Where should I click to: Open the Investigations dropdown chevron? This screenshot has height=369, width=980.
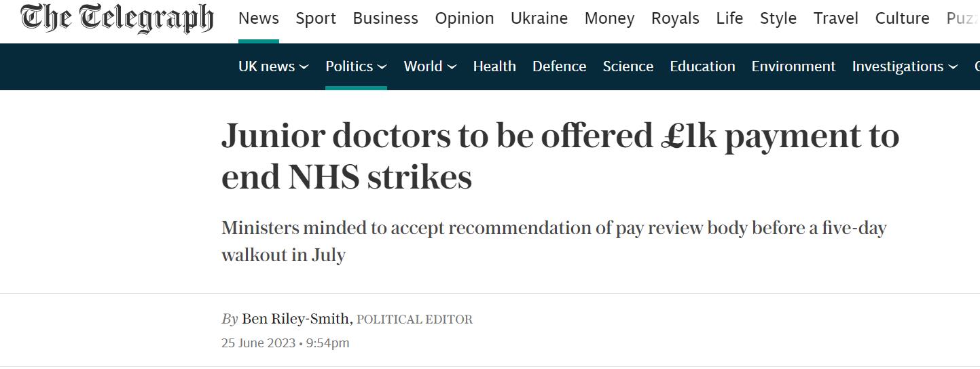[x=953, y=66]
